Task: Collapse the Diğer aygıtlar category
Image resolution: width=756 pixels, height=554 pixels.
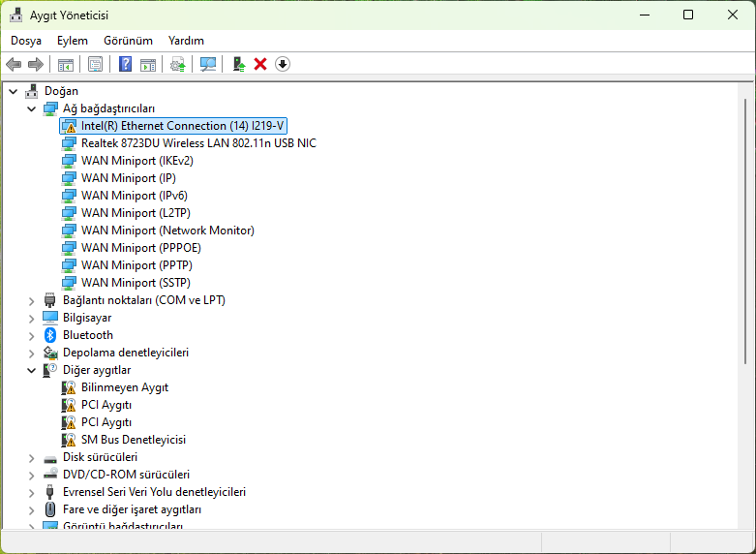Action: [32, 370]
